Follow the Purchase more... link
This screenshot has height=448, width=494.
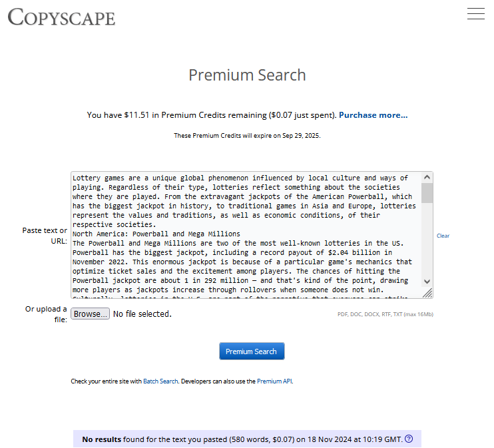point(373,115)
